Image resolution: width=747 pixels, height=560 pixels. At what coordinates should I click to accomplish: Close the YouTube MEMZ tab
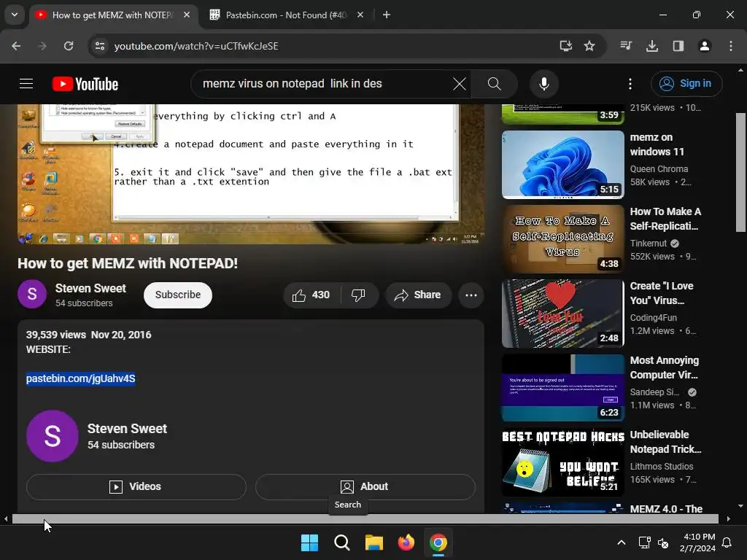click(x=187, y=15)
